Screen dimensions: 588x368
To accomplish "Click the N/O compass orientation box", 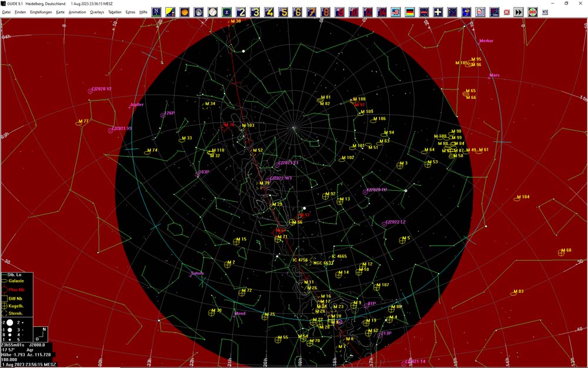I will 41,334.
